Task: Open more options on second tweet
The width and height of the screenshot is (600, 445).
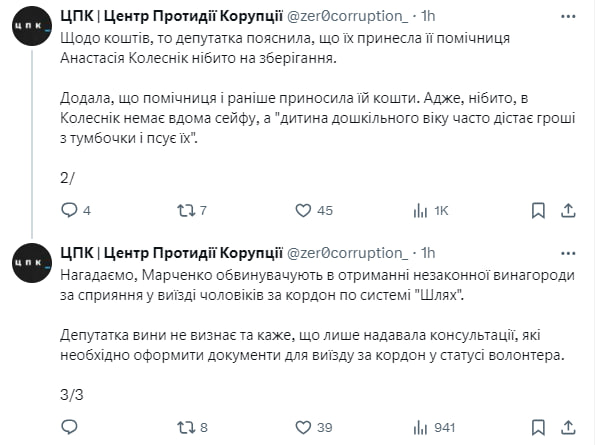Action: tap(567, 252)
